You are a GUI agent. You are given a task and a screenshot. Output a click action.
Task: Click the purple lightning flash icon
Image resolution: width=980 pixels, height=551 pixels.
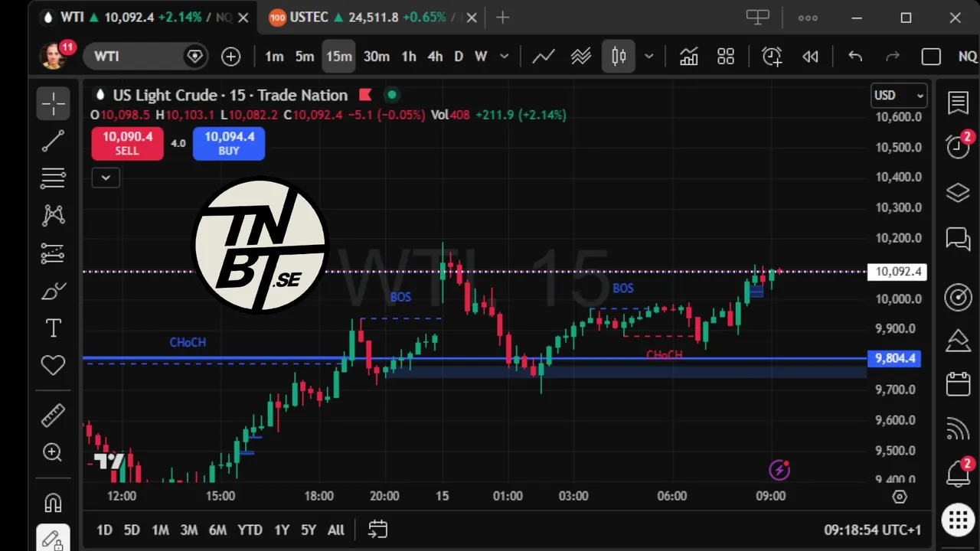click(779, 469)
